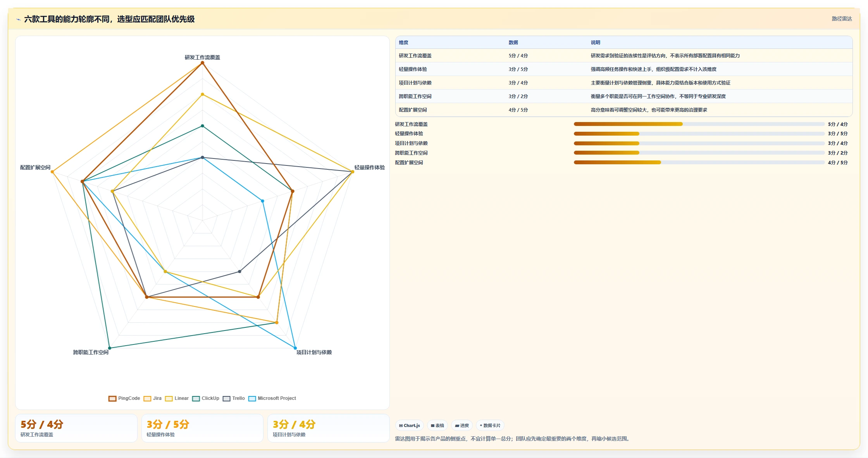Click the 项目计划与依赖 radar axis label

tap(314, 352)
